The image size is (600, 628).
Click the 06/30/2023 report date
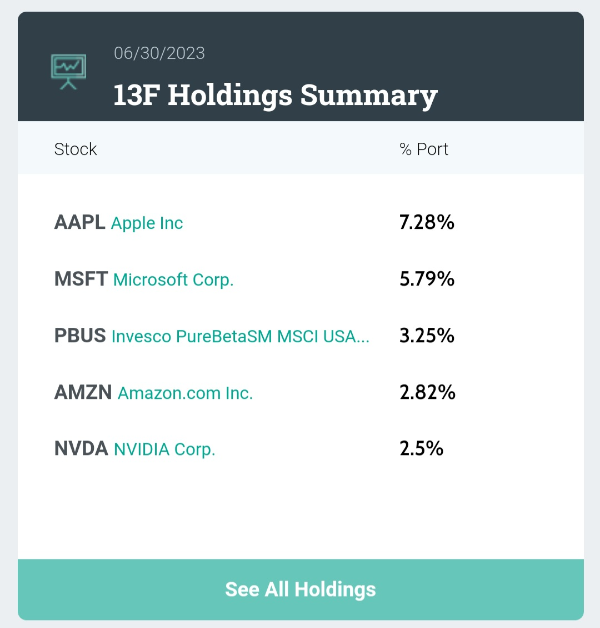pos(159,53)
